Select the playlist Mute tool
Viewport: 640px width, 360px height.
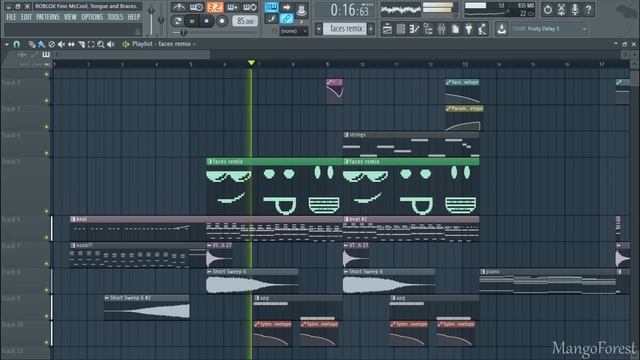pyautogui.click(x=61, y=44)
